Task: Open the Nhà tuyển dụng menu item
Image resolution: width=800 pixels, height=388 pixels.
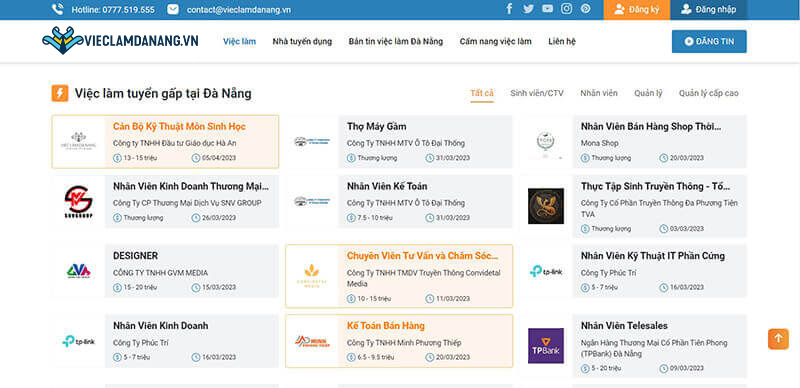Action: pos(302,41)
